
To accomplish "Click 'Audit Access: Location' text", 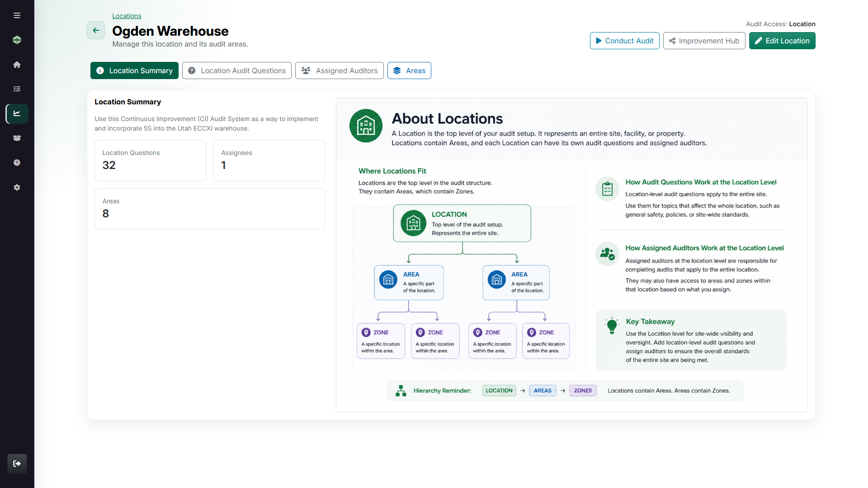I will tap(780, 24).
